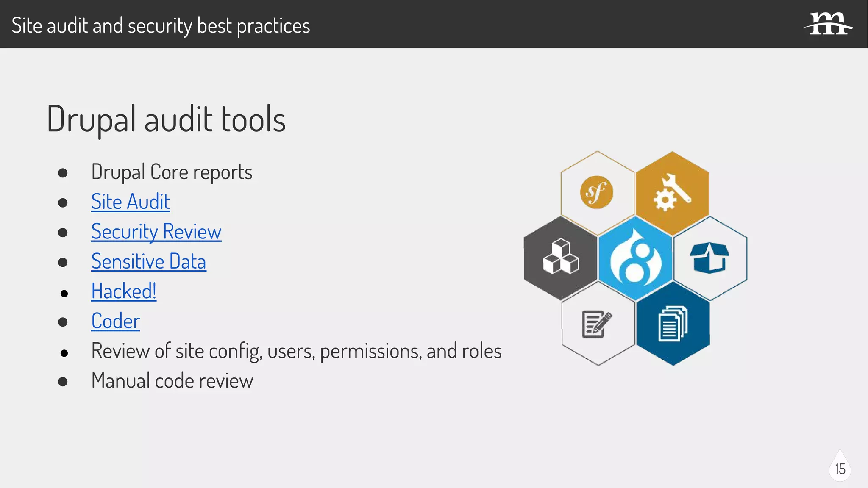Click the 'Site audit and security best practices' title

pos(161,25)
